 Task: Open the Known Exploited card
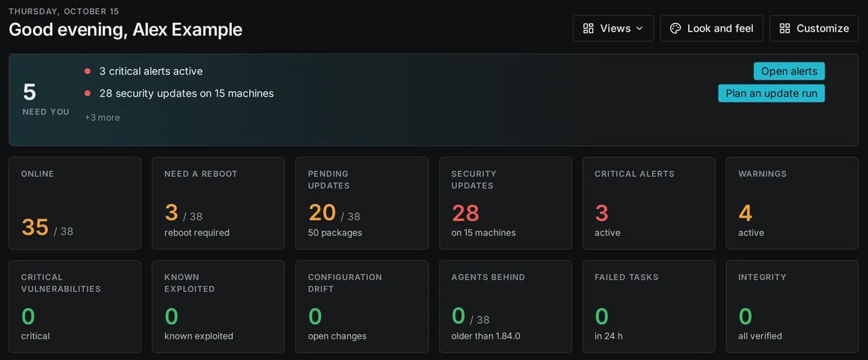click(218, 307)
